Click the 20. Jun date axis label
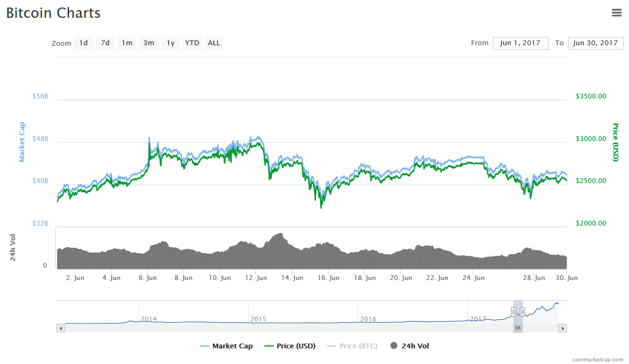The width and height of the screenshot is (629, 364). pos(401,278)
